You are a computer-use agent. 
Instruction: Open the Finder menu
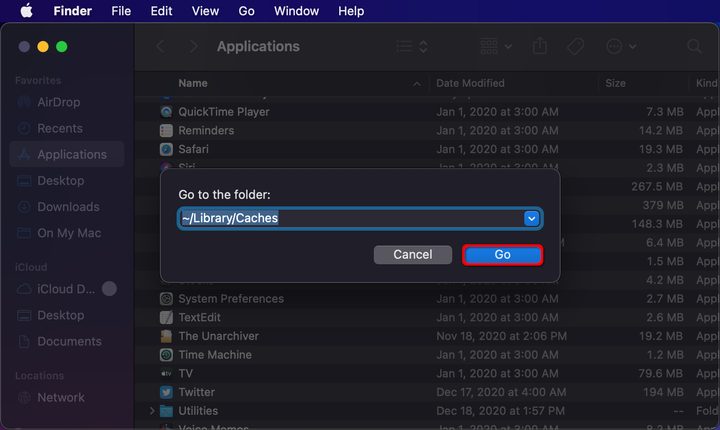73,11
